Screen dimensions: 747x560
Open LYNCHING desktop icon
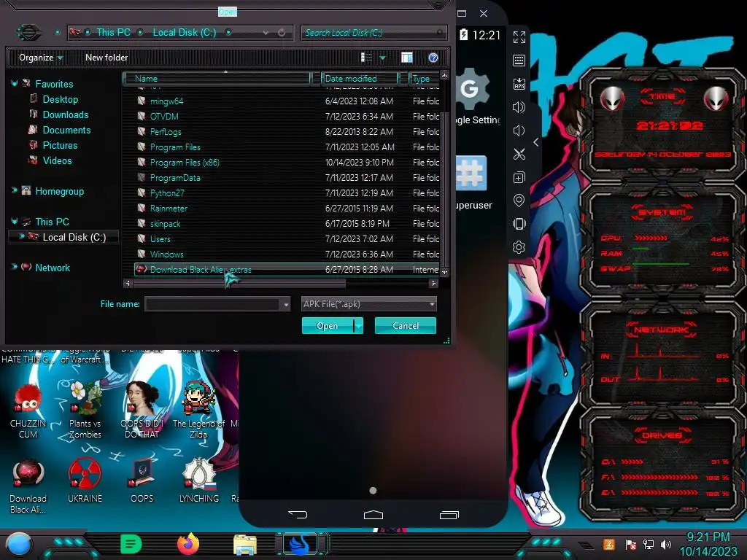tap(199, 481)
